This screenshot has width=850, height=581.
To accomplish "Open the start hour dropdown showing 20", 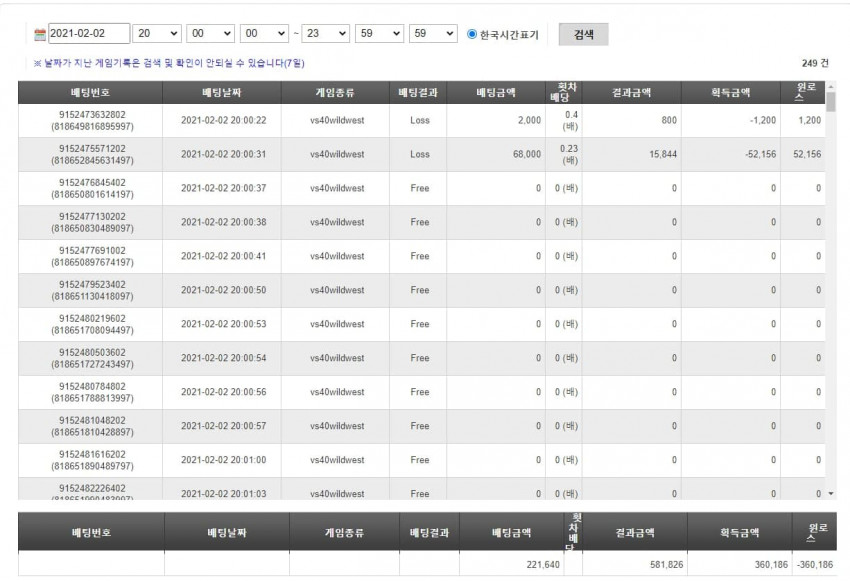I will (x=157, y=34).
